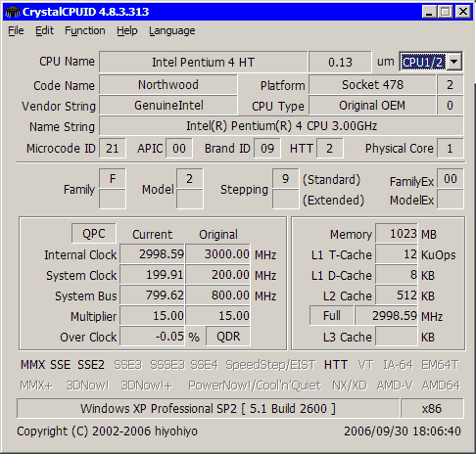
Task: Click the Model standard value 2
Action: click(190, 178)
